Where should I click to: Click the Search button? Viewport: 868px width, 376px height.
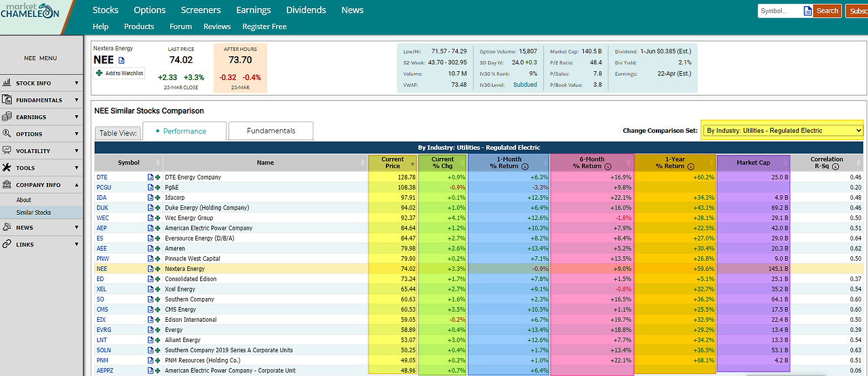(827, 11)
